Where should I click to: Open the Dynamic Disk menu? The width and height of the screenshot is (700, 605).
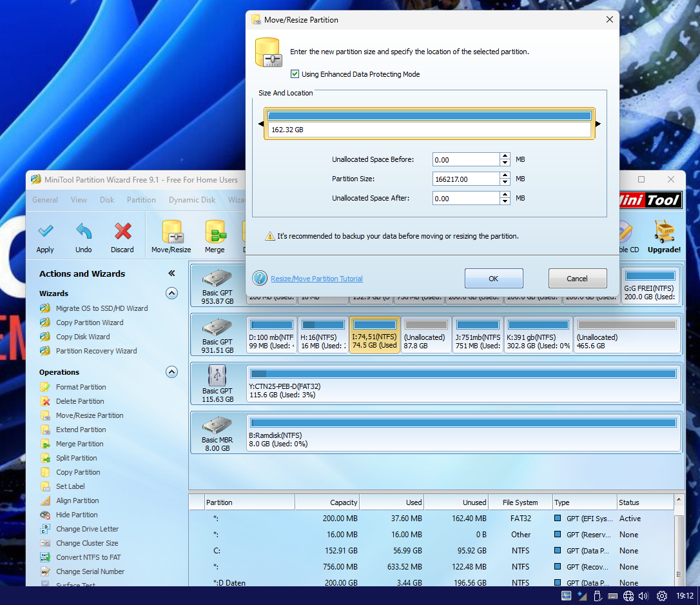(x=192, y=200)
